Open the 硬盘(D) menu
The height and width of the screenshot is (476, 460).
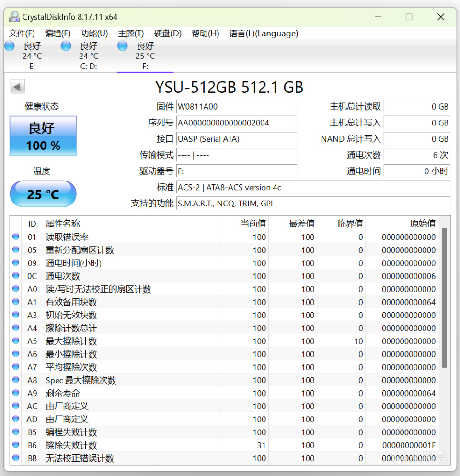click(168, 34)
